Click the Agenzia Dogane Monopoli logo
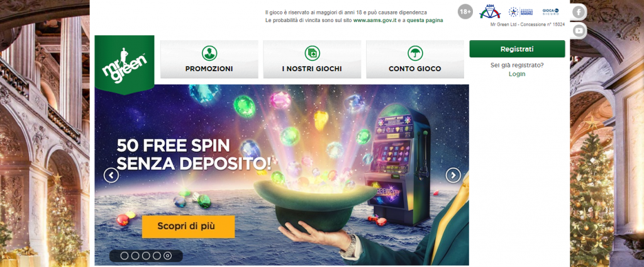 (520, 11)
